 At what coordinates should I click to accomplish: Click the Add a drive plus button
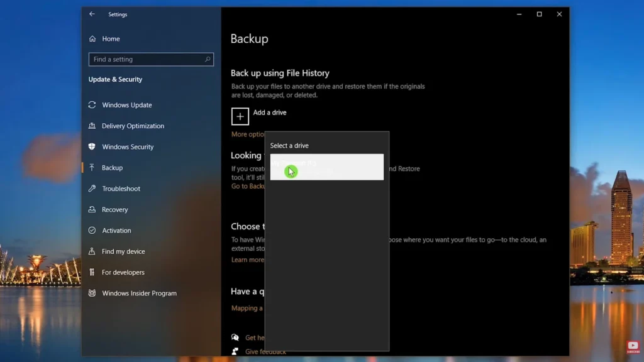pyautogui.click(x=240, y=116)
